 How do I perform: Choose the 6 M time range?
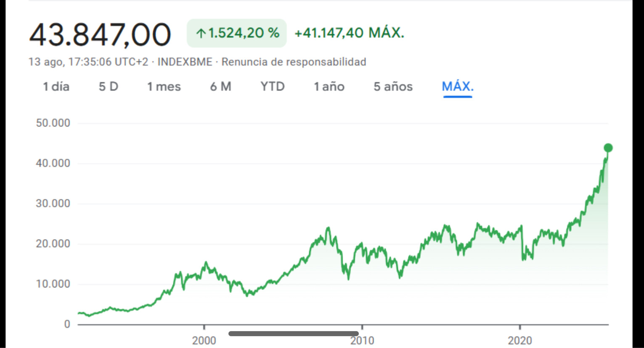(x=220, y=87)
